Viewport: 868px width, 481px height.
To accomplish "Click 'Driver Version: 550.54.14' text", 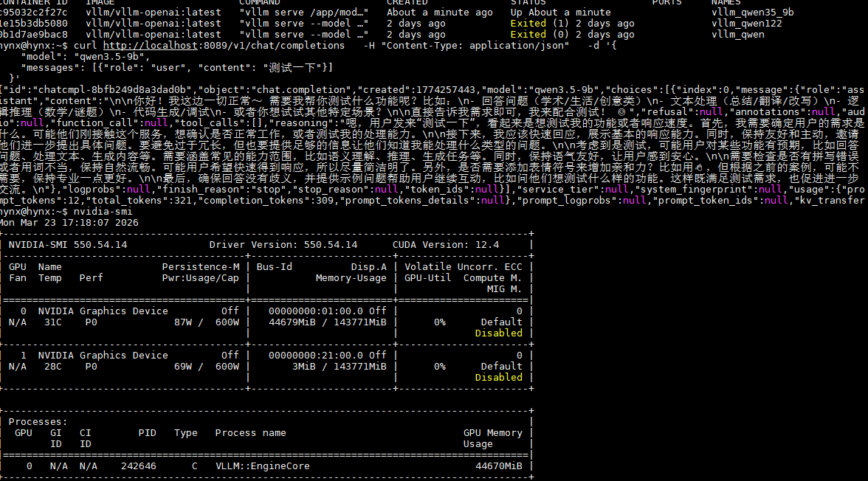I will tap(283, 245).
